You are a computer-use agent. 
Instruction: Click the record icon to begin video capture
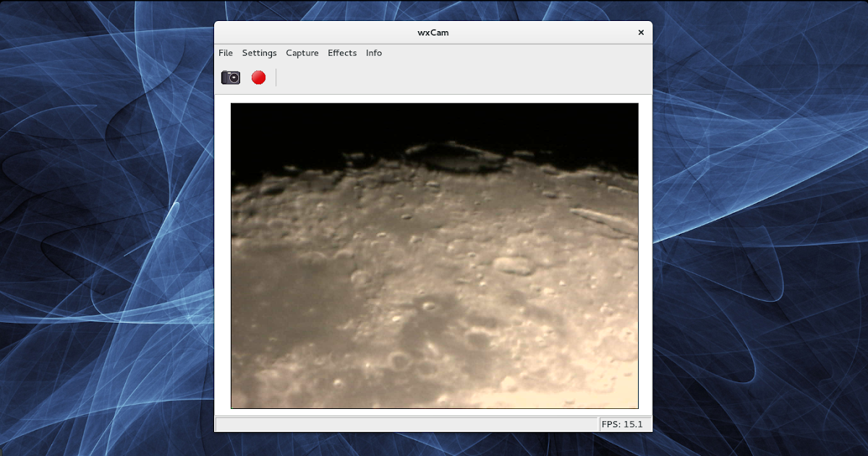258,77
